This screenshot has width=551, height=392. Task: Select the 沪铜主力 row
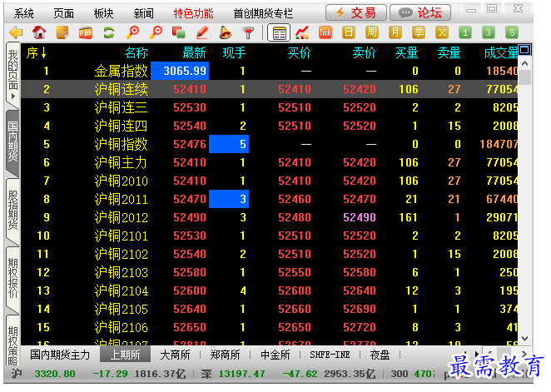[269, 162]
